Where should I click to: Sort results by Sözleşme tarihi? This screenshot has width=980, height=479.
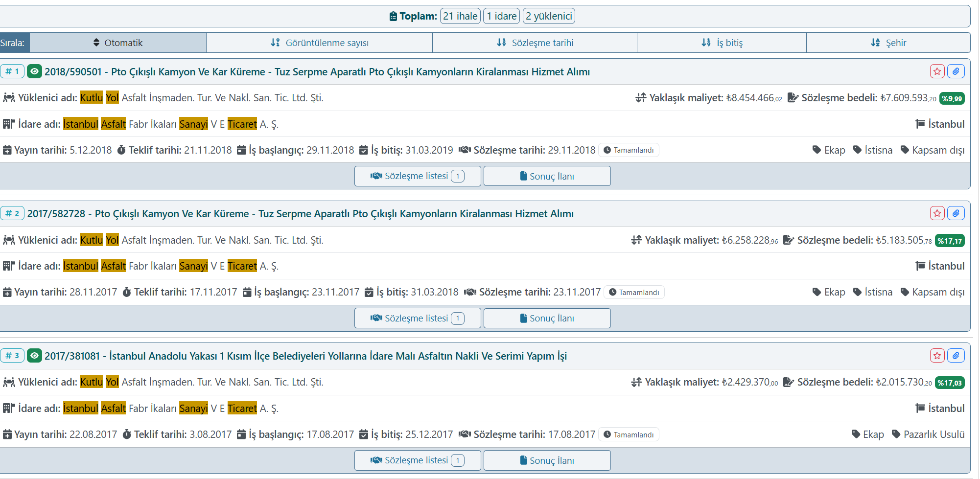(535, 43)
